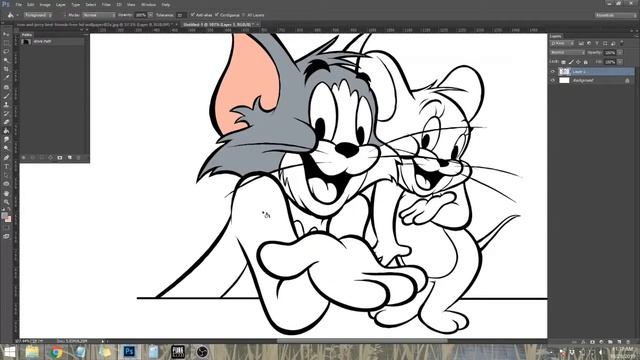Select the Healing Brush tool
The width and height of the screenshot is (640, 360).
[x=6, y=87]
